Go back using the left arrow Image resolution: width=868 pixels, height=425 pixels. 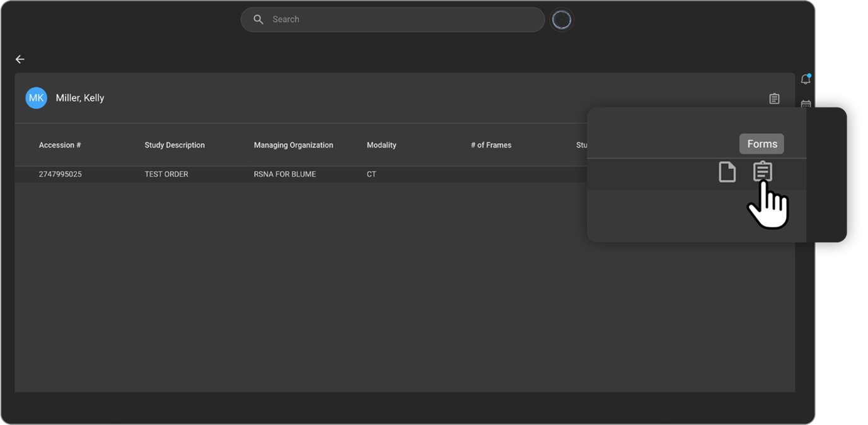point(20,59)
